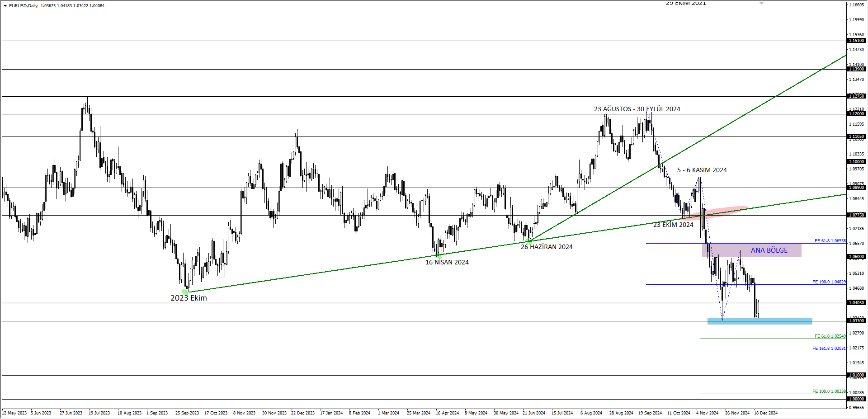The image size is (868, 419).
Task: Click the green marker dot at 2023 Ekim low
Action: point(185,292)
